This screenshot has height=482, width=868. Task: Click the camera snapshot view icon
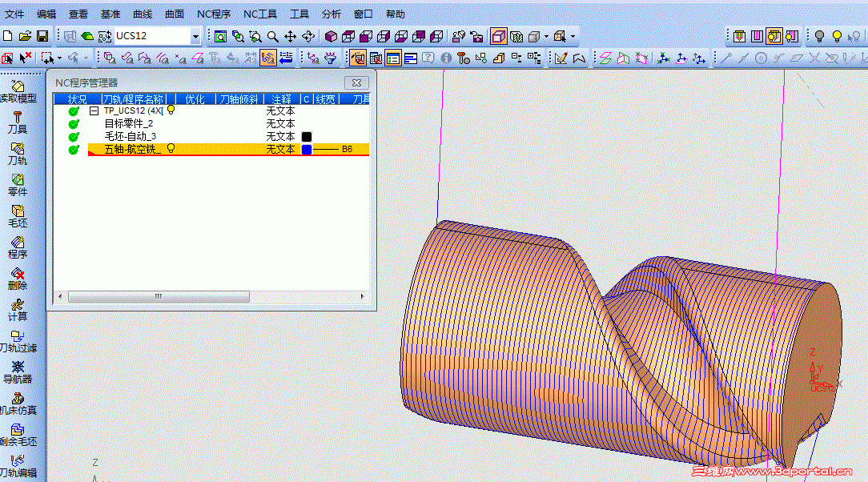click(476, 37)
